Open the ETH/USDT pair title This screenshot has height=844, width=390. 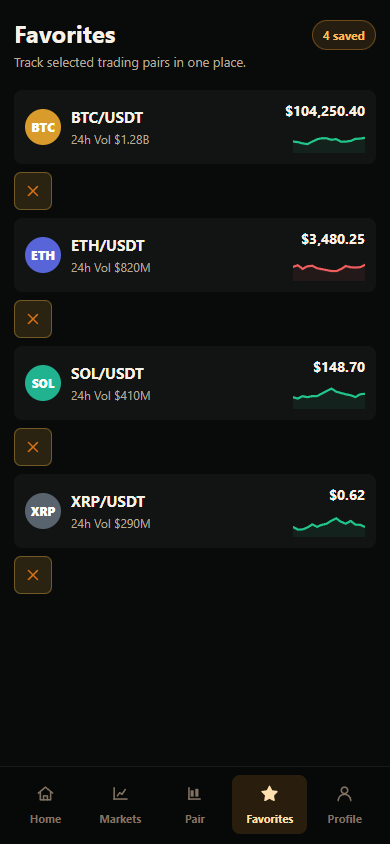coord(108,246)
